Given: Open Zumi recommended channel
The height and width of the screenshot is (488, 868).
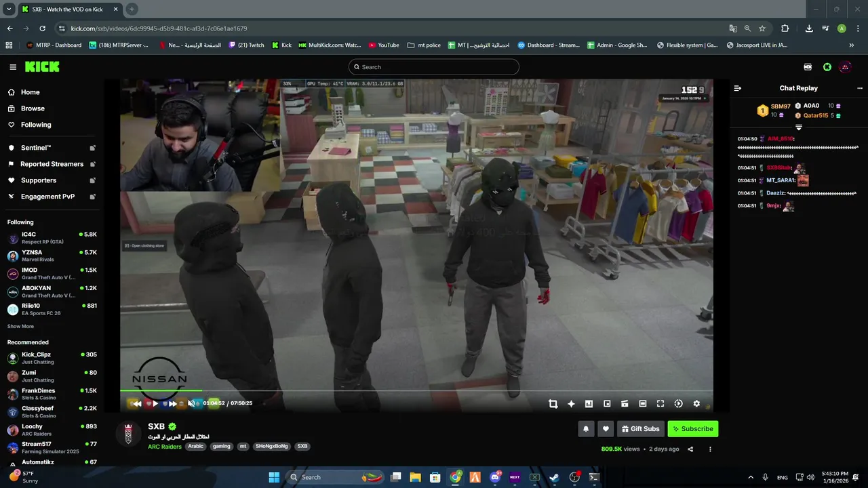Looking at the screenshot, I should pos(52,376).
